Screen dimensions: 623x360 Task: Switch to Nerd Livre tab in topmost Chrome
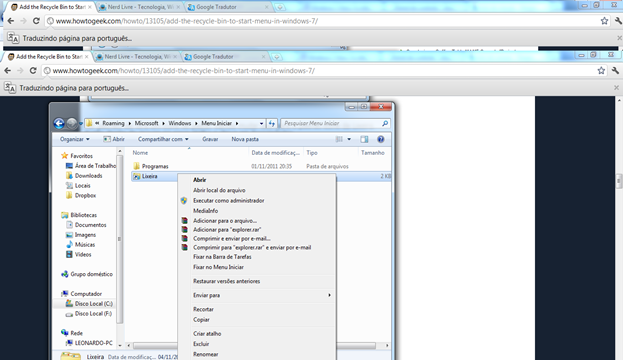pyautogui.click(x=139, y=7)
